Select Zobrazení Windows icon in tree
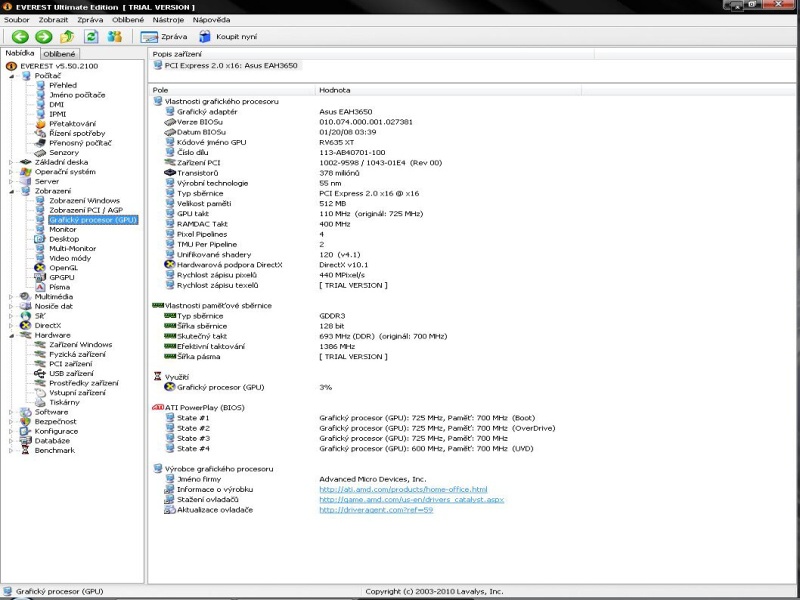Screen dimensions: 800x600 pyautogui.click(x=40, y=201)
